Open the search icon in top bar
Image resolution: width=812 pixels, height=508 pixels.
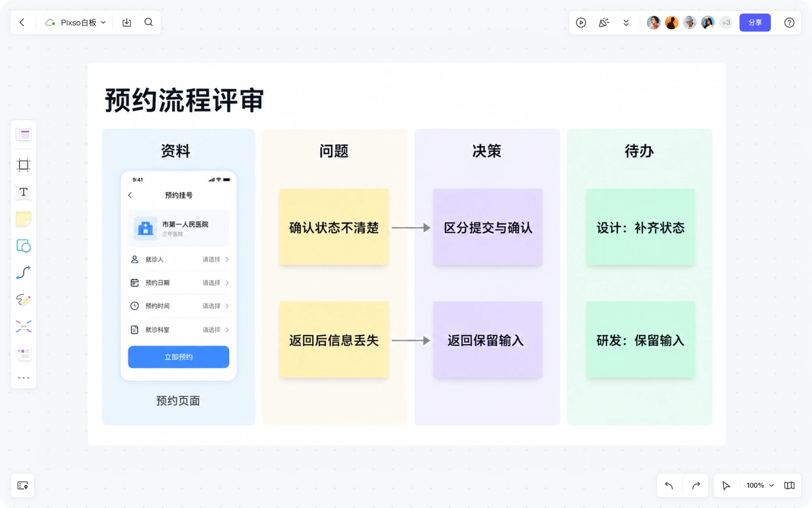pos(148,22)
